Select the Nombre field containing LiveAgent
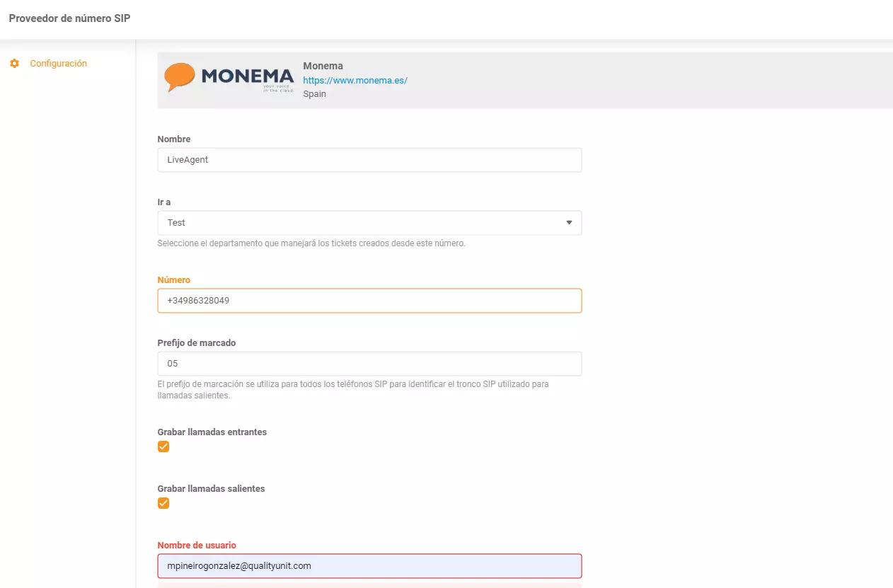This screenshot has width=893, height=588. pyautogui.click(x=369, y=159)
